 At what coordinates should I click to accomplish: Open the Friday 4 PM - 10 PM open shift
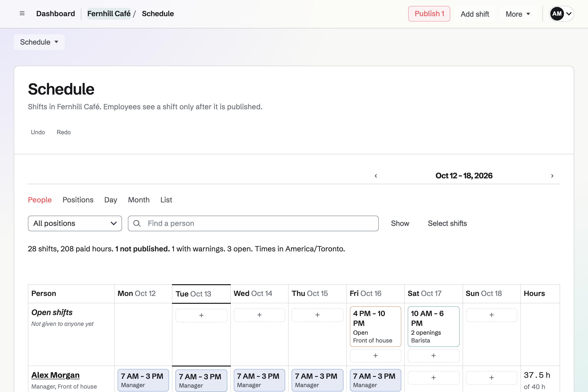[x=376, y=327]
